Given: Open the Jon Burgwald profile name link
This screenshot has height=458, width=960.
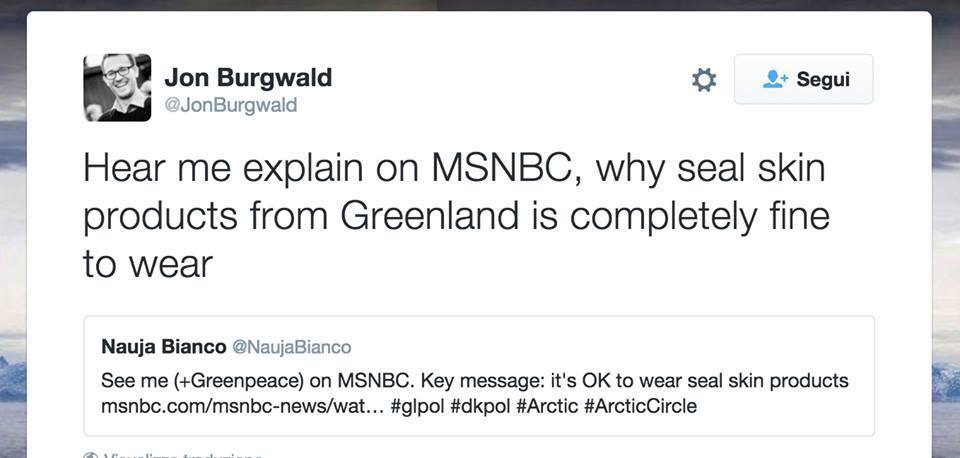Looking at the screenshot, I should tap(247, 77).
